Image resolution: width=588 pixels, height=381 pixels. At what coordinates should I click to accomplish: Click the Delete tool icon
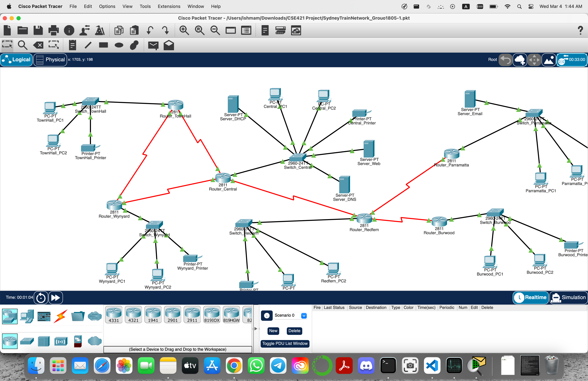(x=39, y=45)
